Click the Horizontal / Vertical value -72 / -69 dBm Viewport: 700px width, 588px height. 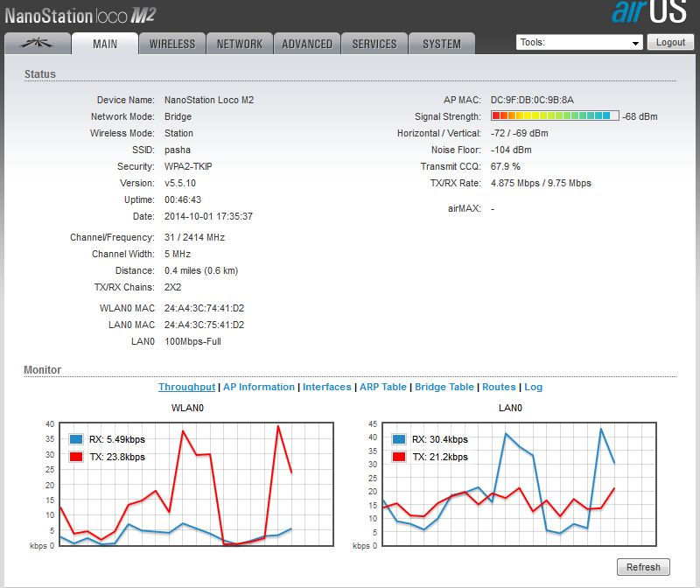[x=520, y=133]
